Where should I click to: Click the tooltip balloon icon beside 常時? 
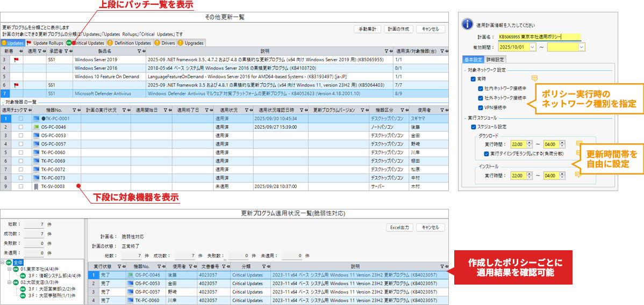tap(534, 78)
